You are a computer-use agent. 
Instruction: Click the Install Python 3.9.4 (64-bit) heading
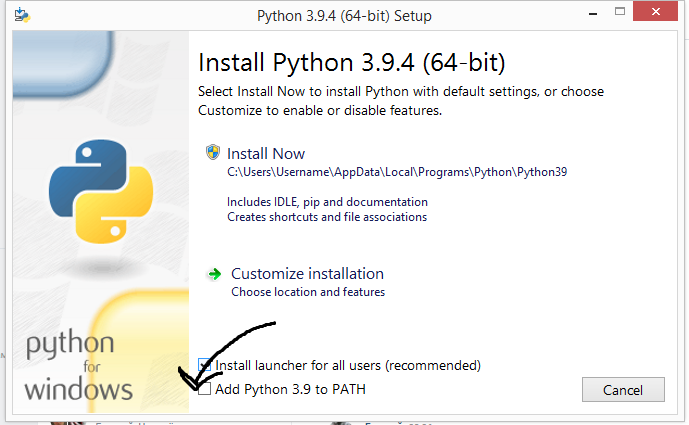(352, 63)
